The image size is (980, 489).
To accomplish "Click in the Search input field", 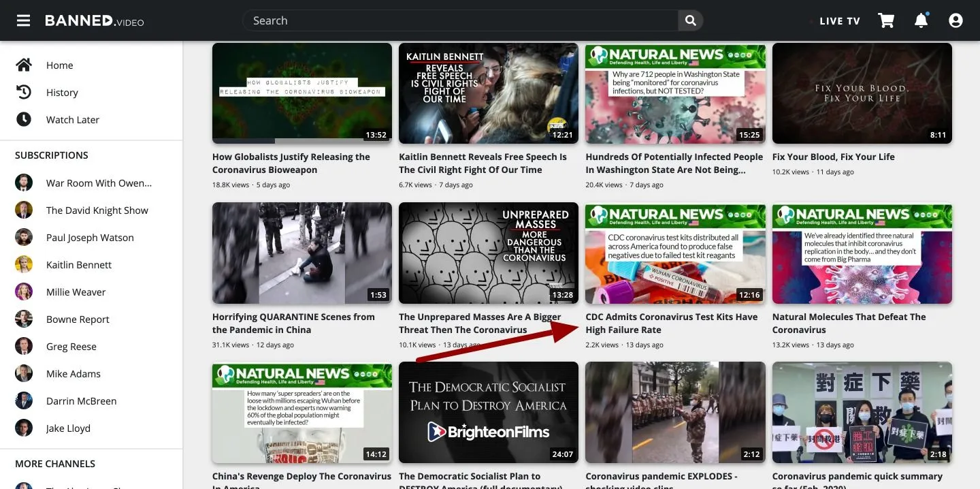I will 461,20.
